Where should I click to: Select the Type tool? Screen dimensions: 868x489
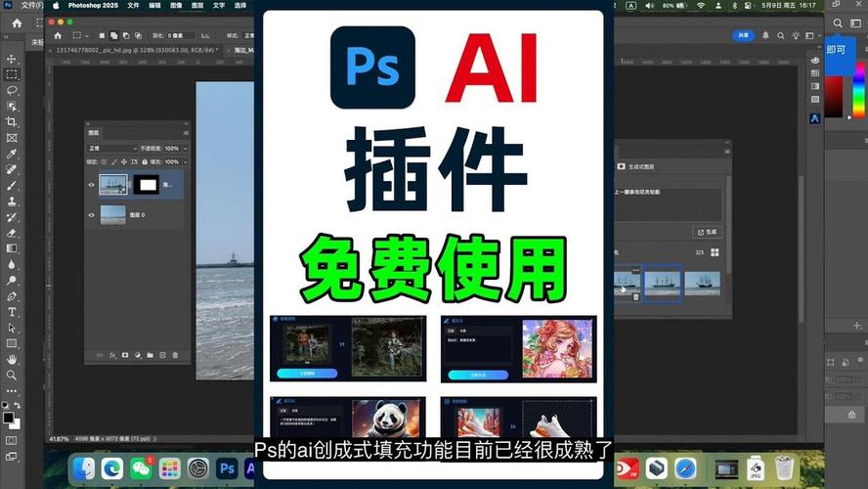(x=11, y=312)
